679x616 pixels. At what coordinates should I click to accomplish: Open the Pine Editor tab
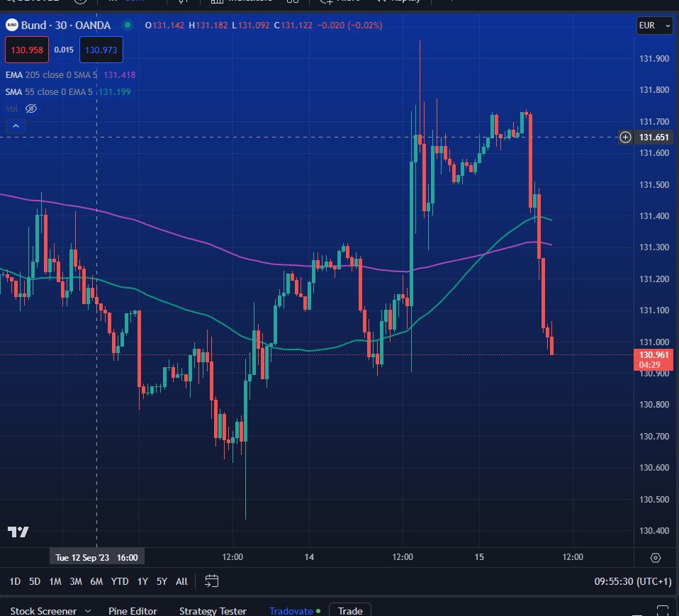pos(133,611)
